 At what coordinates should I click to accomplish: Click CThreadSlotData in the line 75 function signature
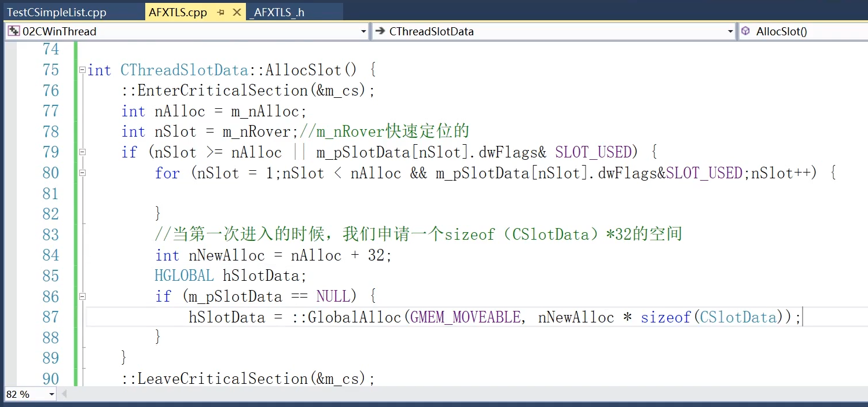(184, 70)
